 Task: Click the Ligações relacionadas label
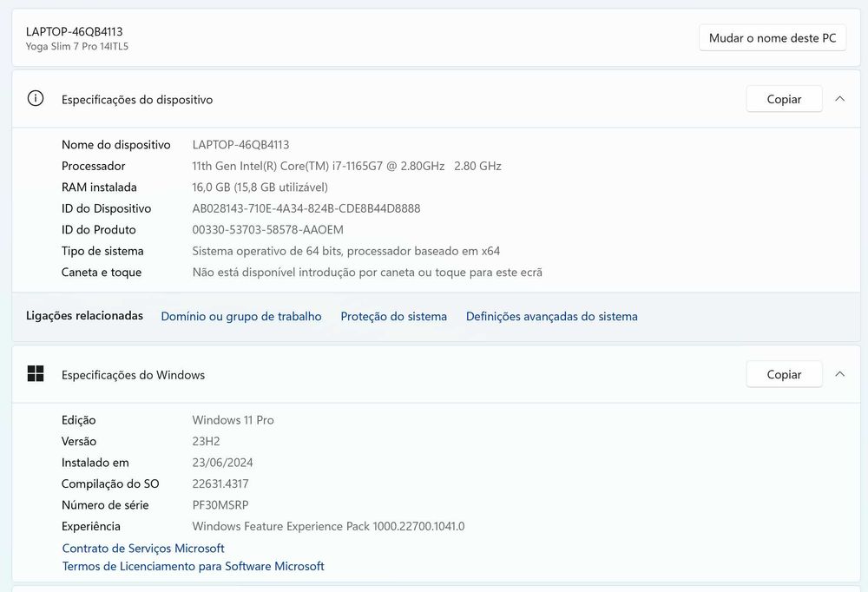(x=84, y=316)
